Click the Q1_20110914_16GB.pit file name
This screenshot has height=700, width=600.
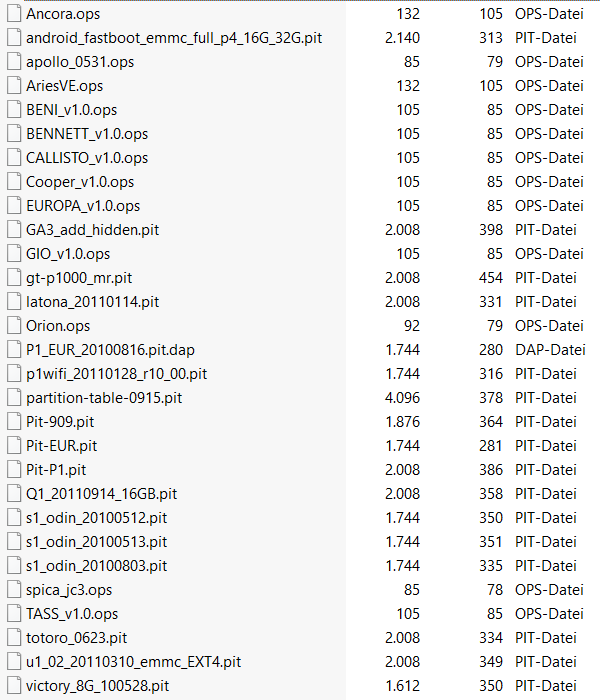(101, 494)
